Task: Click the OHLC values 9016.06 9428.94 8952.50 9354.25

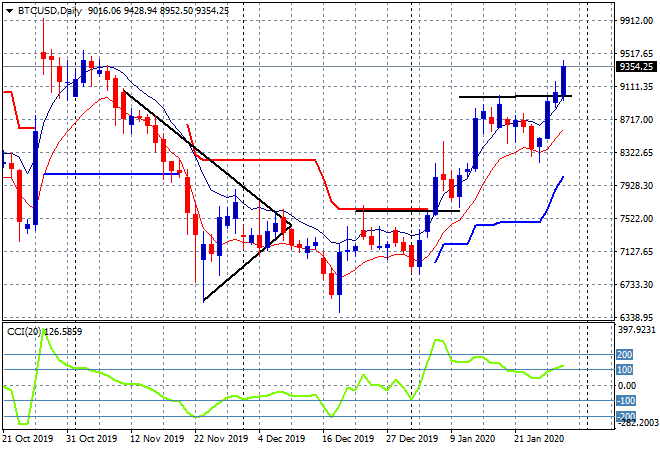Action: (158, 11)
